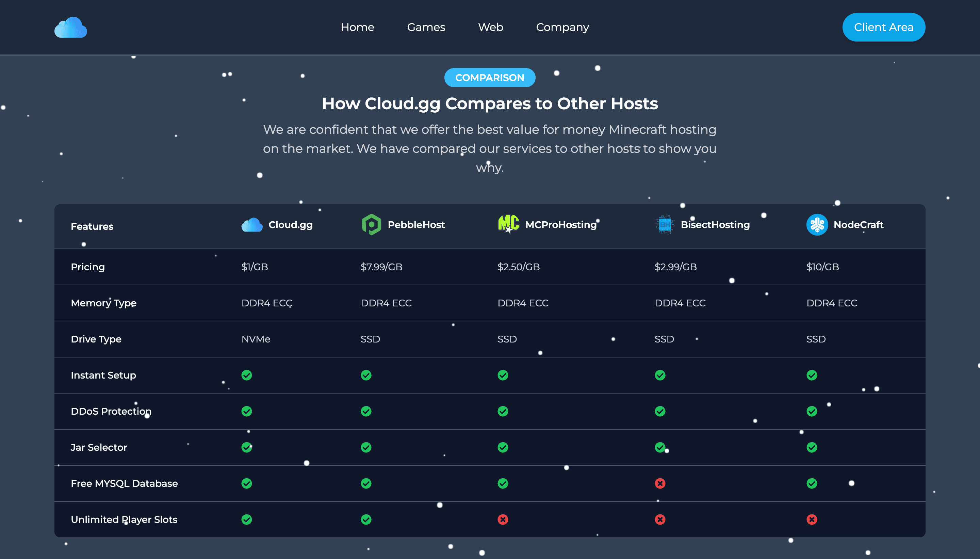This screenshot has height=559, width=980.
Task: Click Cloud.gg Unlimited Player Slots checkmark
Action: click(247, 520)
